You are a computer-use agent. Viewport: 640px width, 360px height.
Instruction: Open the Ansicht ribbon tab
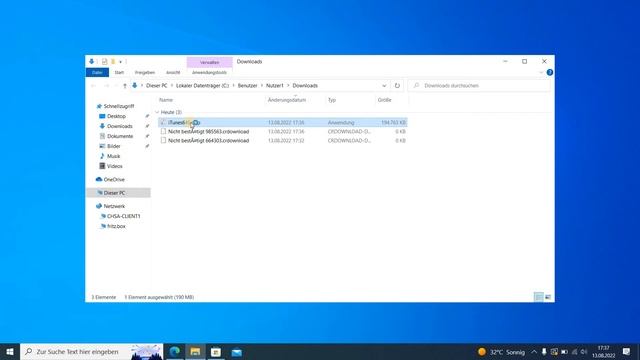[x=173, y=73]
